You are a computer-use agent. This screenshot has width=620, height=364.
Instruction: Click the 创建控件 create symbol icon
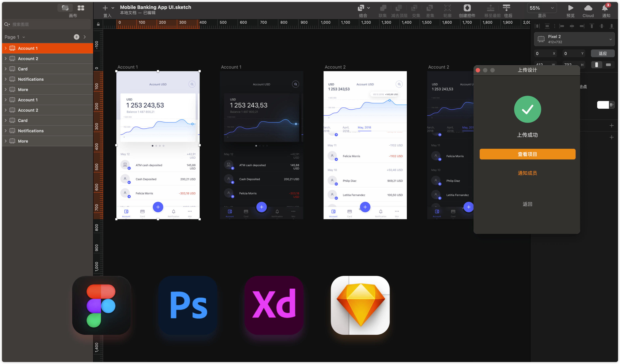[467, 8]
